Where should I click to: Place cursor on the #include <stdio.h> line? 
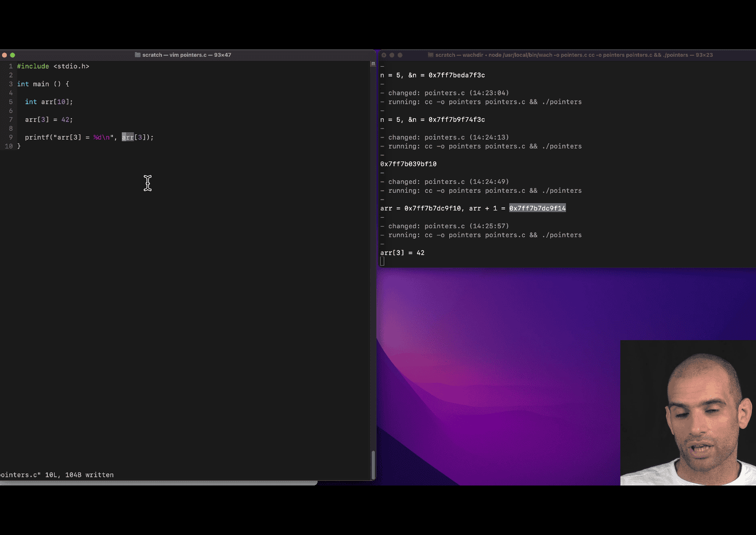(x=53, y=66)
